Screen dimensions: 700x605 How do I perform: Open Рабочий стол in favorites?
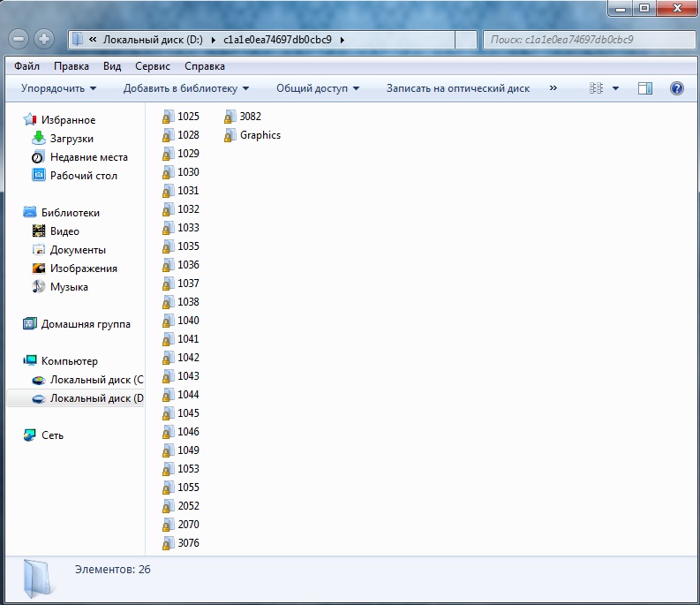[x=84, y=176]
